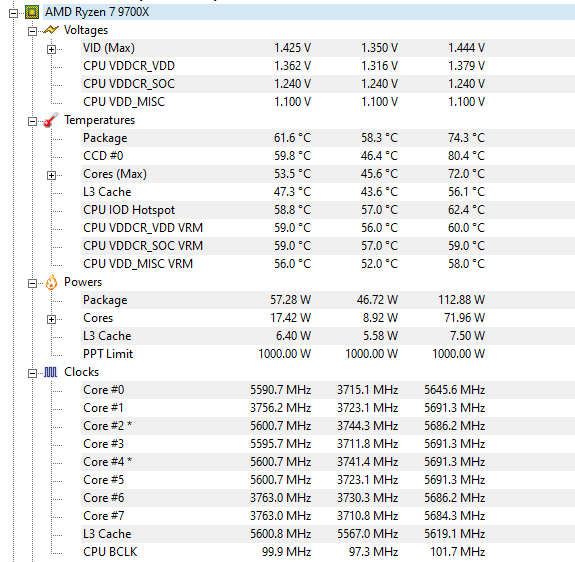Select the Cores power label
The width and height of the screenshot is (575, 562).
pos(98,318)
